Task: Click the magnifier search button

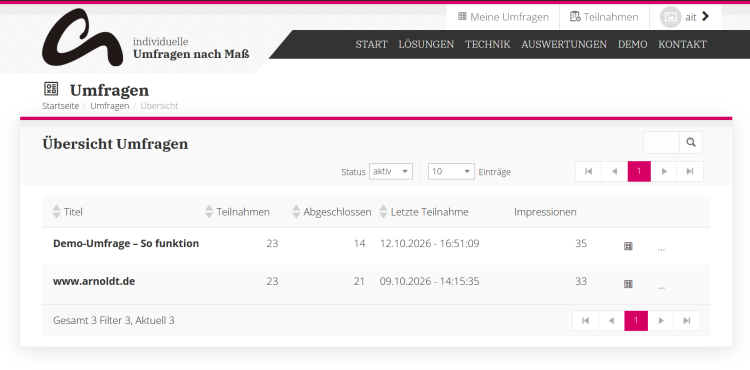Action: pyautogui.click(x=691, y=142)
